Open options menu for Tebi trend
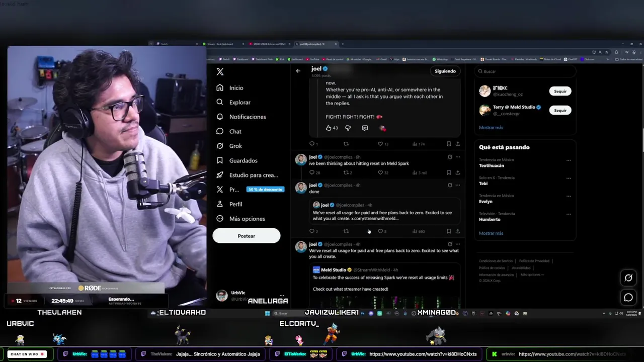Viewport: 644px width, 362px height. (569, 178)
